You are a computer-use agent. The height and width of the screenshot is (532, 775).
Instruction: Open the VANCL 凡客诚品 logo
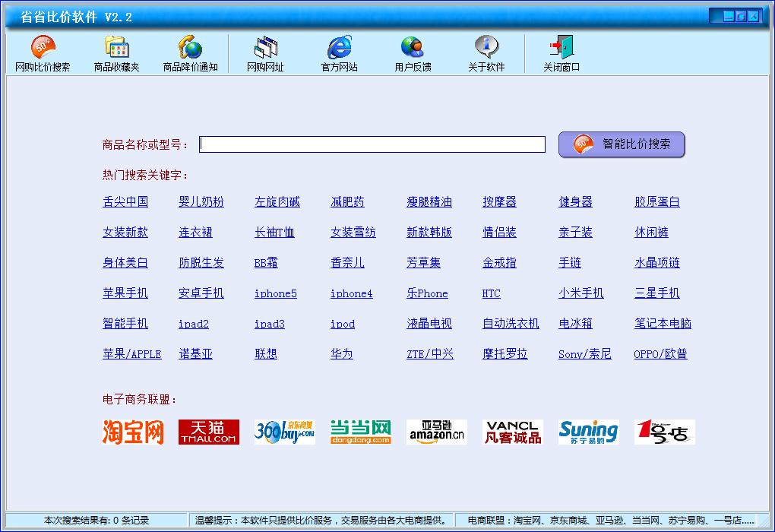(x=513, y=432)
